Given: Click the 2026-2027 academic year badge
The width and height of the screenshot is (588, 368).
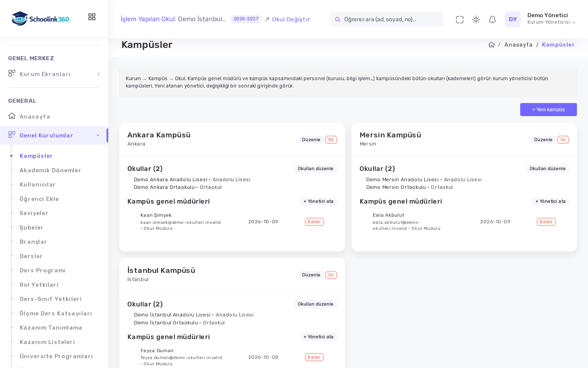Looking at the screenshot, I should pyautogui.click(x=246, y=19).
